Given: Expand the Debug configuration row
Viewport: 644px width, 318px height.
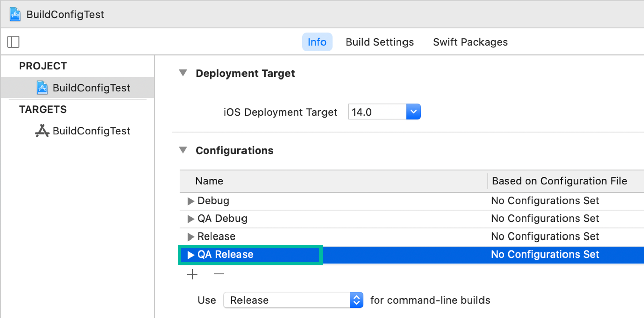Looking at the screenshot, I should (x=191, y=201).
